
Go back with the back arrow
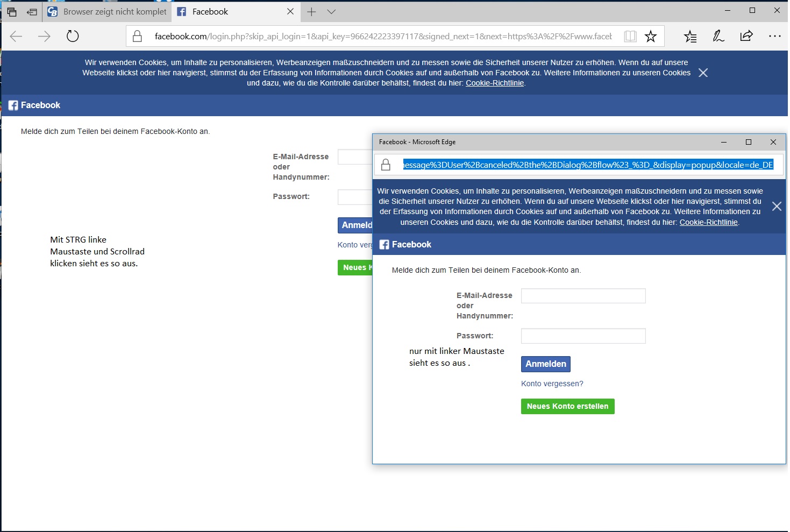pyautogui.click(x=16, y=36)
